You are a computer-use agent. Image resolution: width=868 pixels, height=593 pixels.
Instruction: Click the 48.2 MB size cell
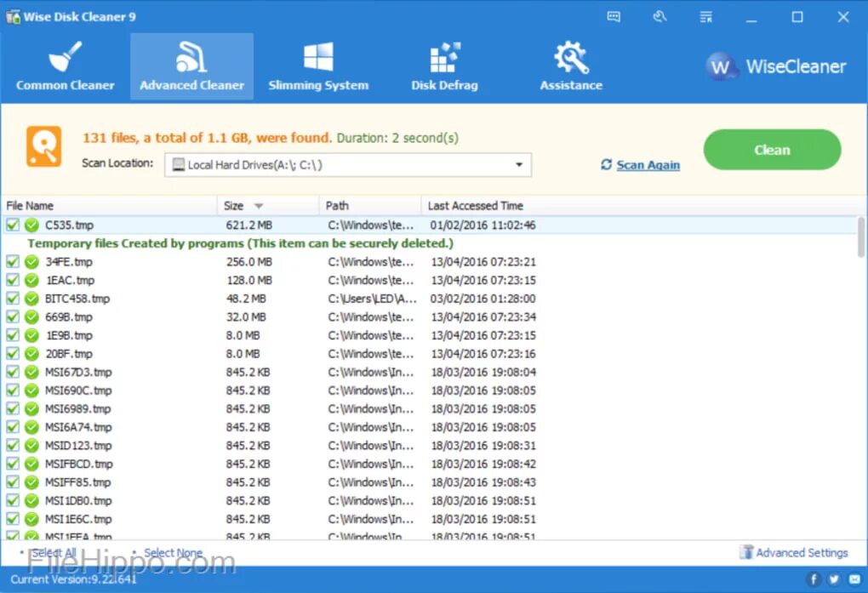pyautogui.click(x=246, y=299)
